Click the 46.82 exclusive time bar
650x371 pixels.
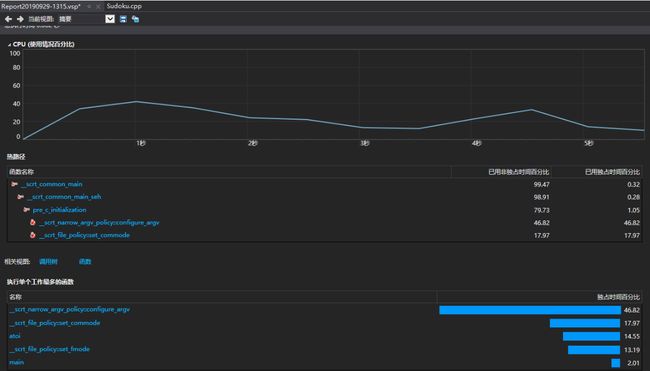pyautogui.click(x=530, y=310)
